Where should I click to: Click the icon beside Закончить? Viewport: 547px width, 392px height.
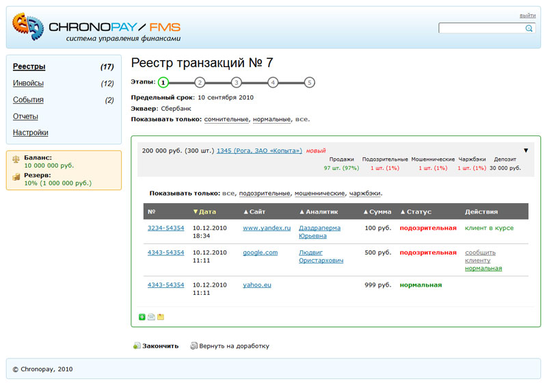pos(137,346)
